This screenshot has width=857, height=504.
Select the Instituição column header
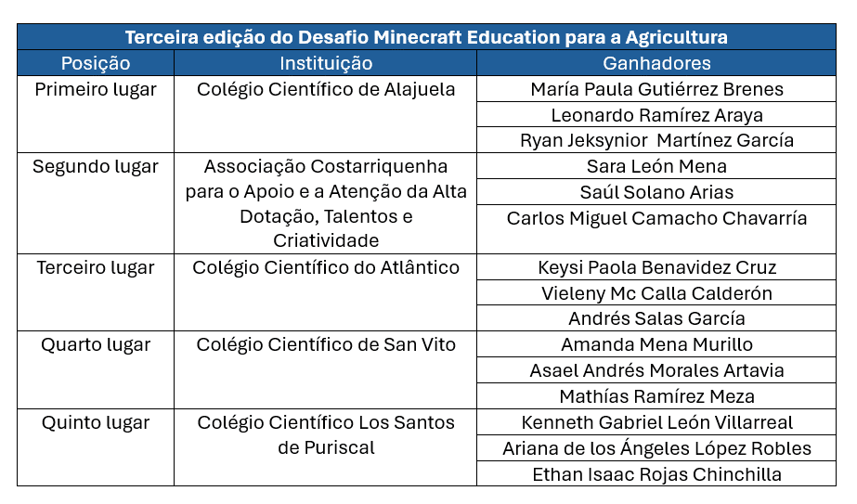pos(326,63)
